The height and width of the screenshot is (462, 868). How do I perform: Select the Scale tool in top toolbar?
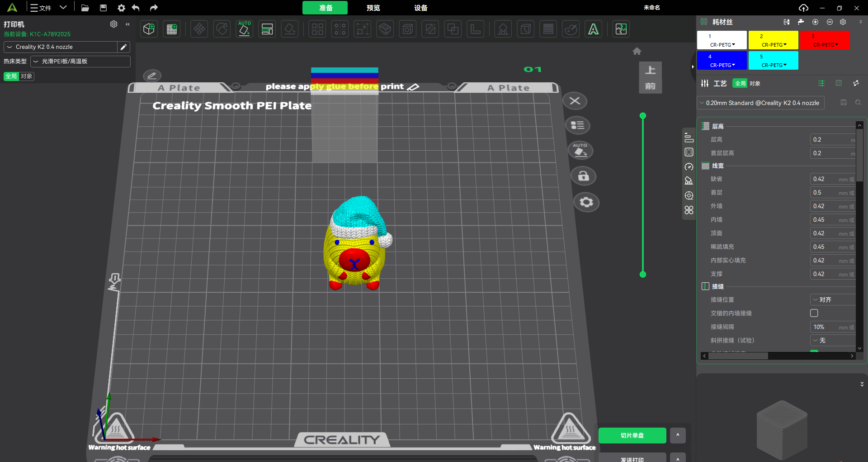(x=363, y=29)
